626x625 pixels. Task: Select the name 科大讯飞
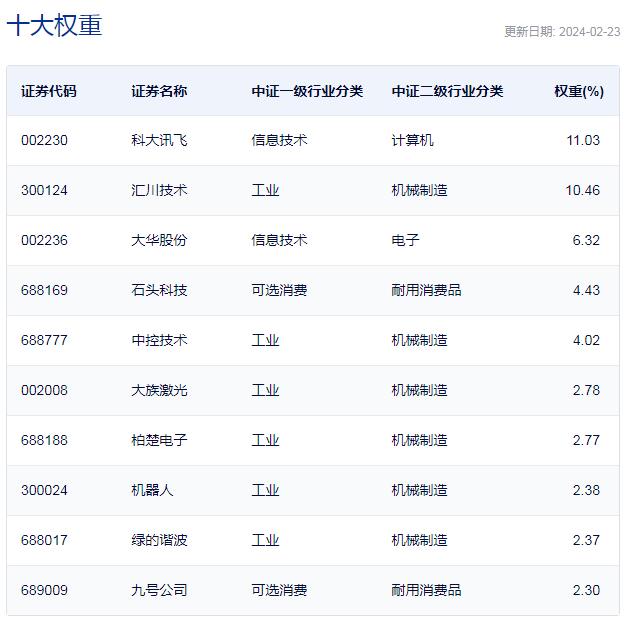pyautogui.click(x=159, y=140)
